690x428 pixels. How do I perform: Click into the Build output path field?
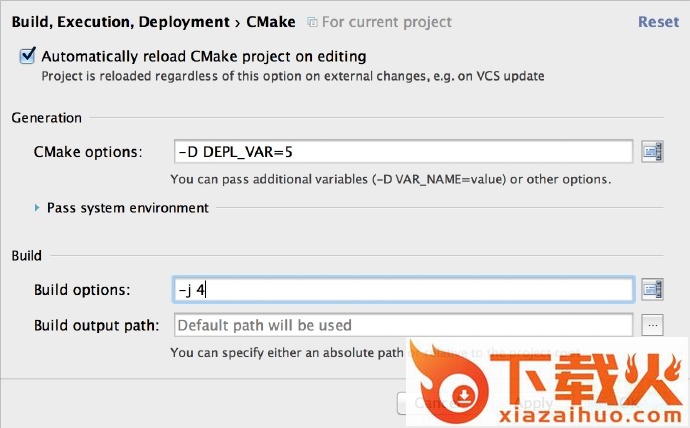[x=403, y=325]
